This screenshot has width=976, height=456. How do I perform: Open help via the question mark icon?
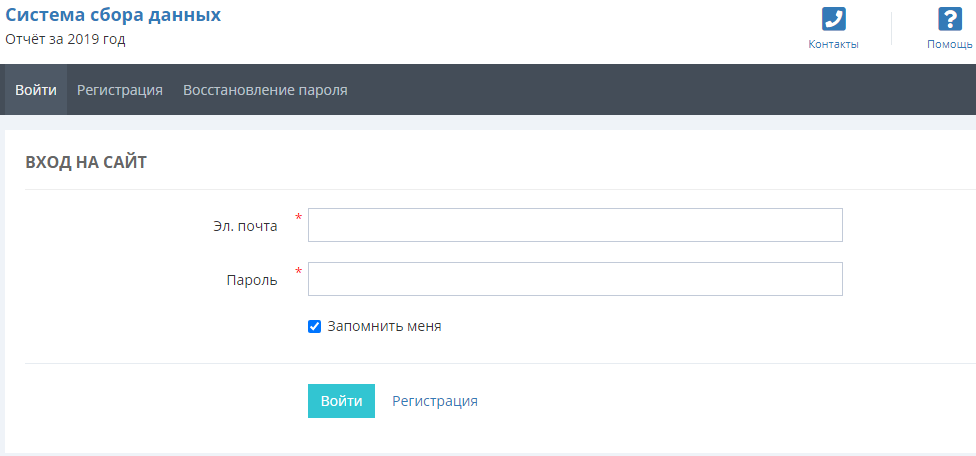tap(949, 19)
